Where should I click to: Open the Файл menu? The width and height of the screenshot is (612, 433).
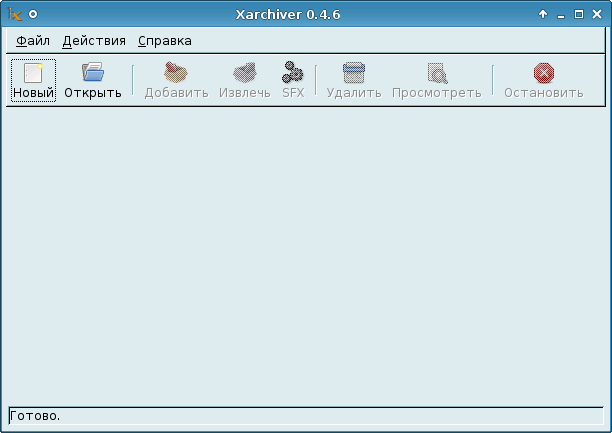[x=33, y=41]
